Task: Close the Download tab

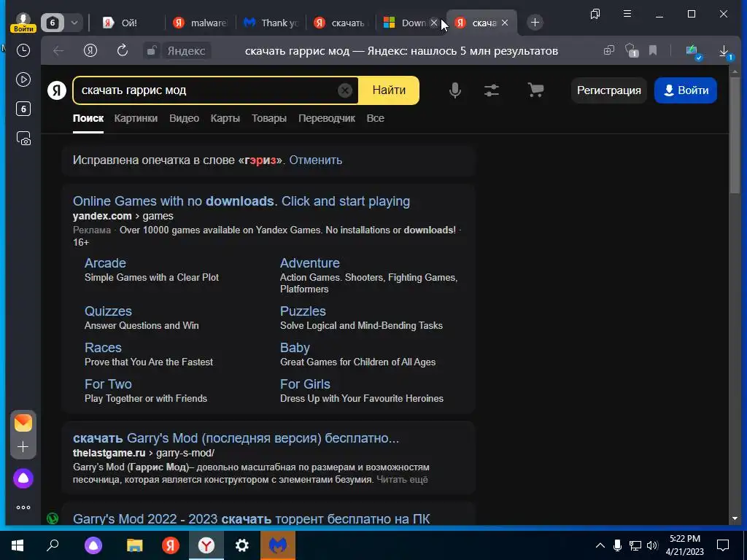Action: 434,23
